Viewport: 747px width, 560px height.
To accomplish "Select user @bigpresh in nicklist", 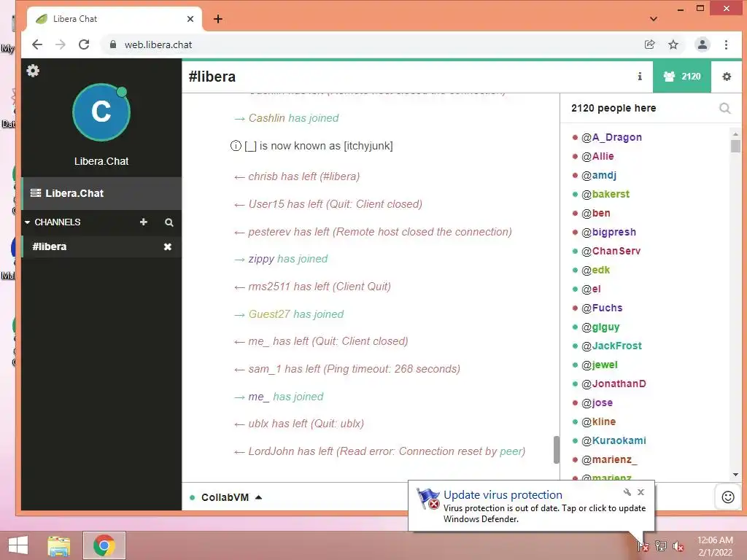I will (608, 232).
